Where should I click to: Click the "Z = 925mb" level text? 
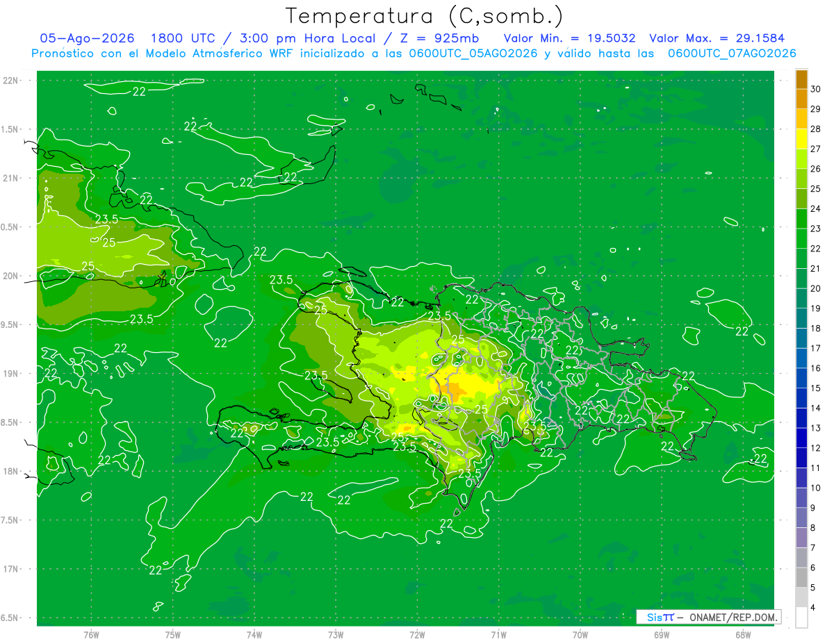tap(439, 38)
